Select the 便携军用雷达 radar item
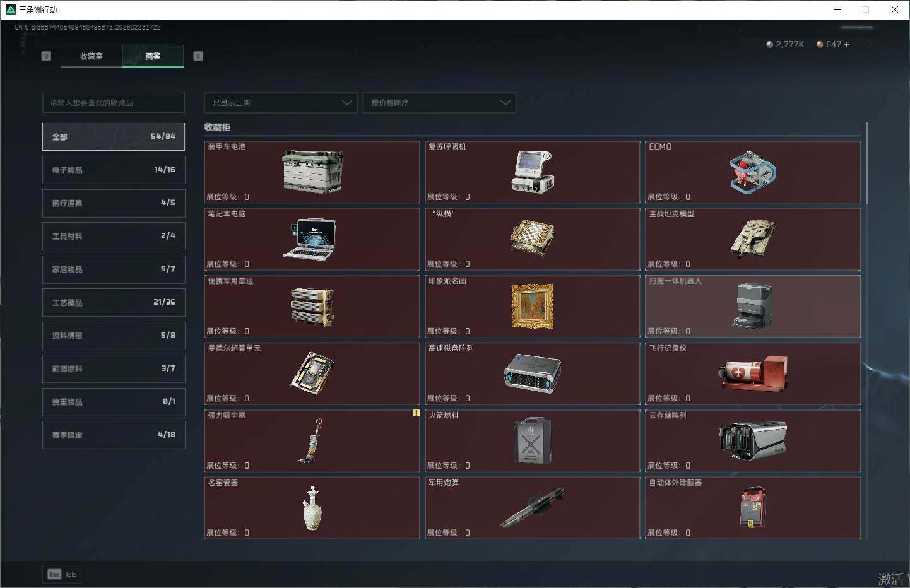Viewport: 910px width, 588px height. 312,306
